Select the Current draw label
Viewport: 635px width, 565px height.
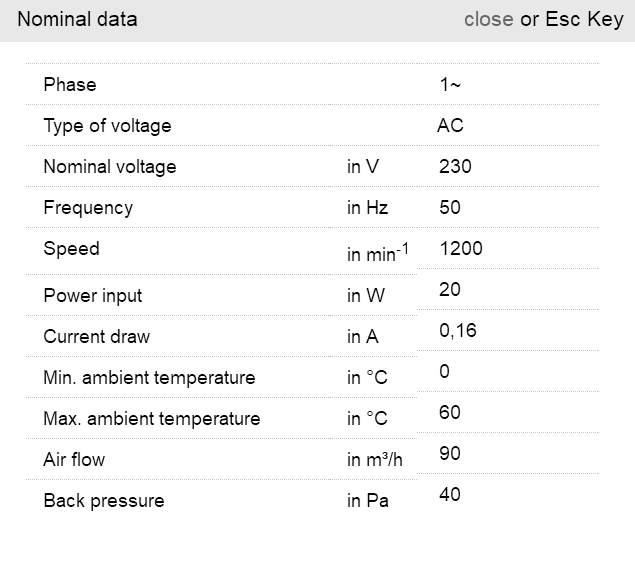[96, 337]
